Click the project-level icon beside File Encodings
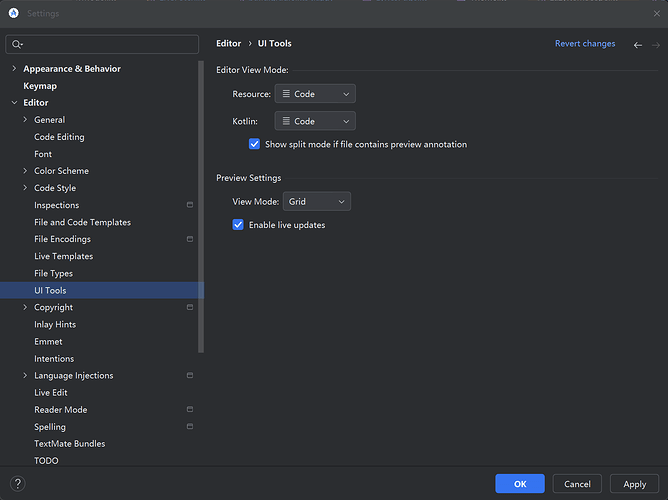 pyautogui.click(x=190, y=239)
